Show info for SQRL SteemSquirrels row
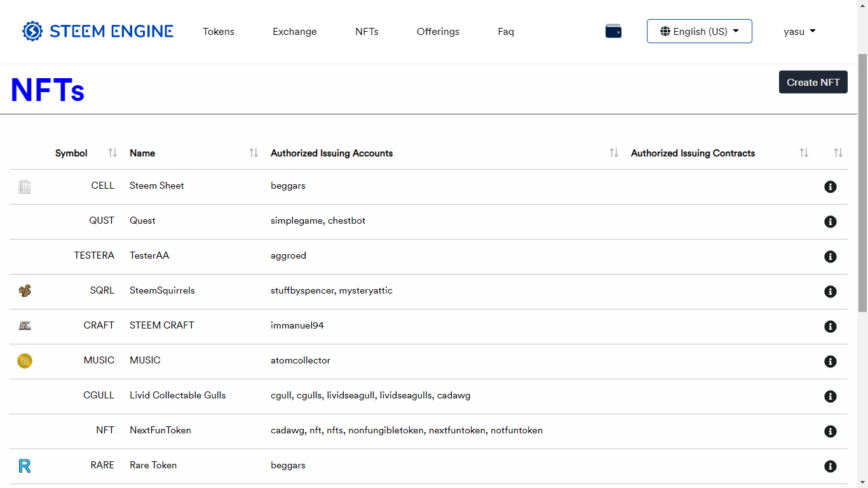The image size is (868, 488). 830,292
